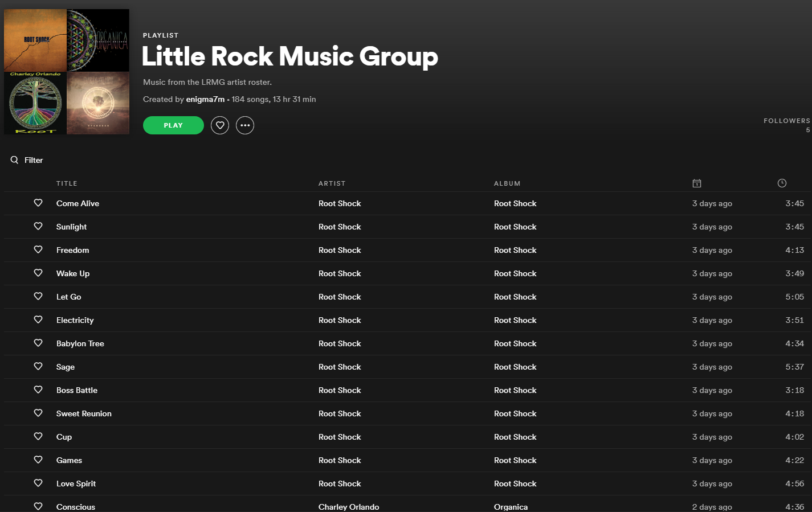The height and width of the screenshot is (512, 812).
Task: Favorite the Boss Battle track
Action: click(38, 390)
